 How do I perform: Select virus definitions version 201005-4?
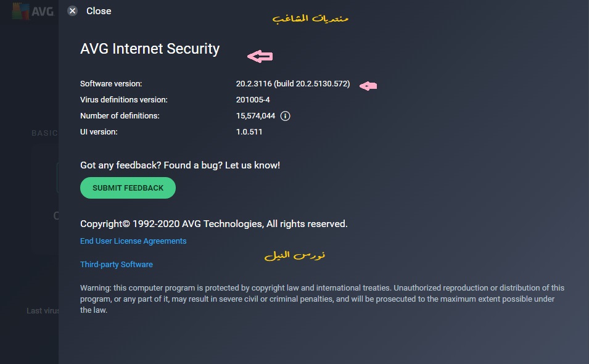253,100
